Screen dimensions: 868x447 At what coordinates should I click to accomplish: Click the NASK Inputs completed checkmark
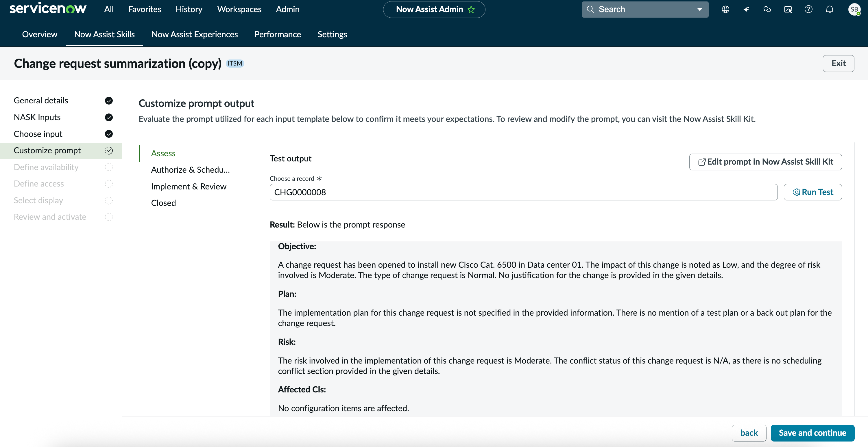tap(108, 117)
